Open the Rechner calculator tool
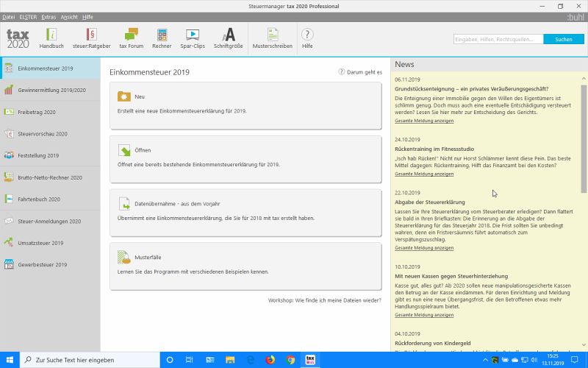This screenshot has height=368, width=588. tap(162, 38)
